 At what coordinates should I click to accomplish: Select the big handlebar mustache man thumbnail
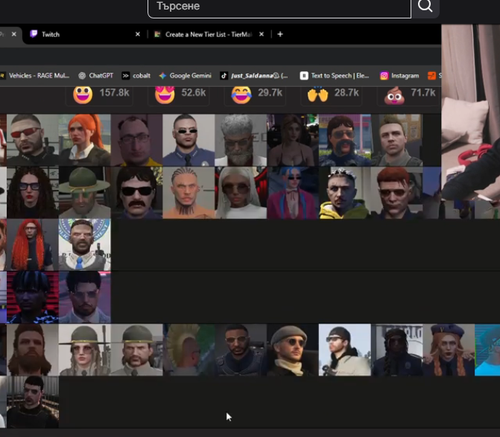(345, 140)
